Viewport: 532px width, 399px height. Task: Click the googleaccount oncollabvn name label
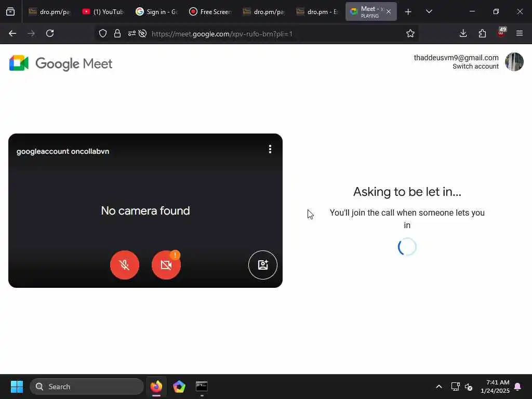coord(63,151)
